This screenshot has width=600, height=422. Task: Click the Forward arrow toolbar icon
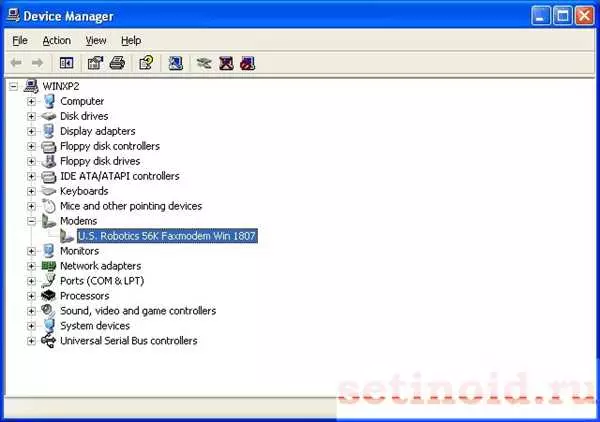click(x=37, y=62)
